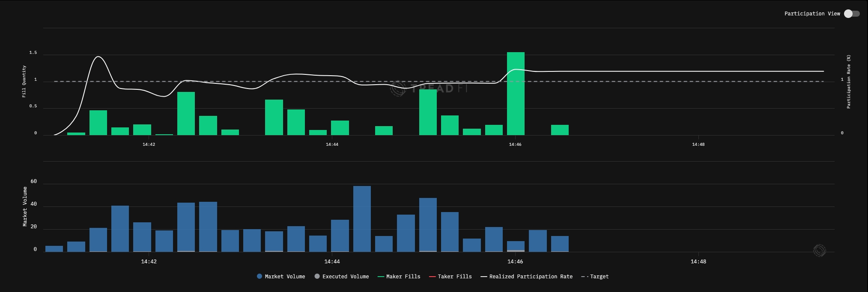This screenshot has height=292, width=868.
Task: Click the Tread FI watermark logo
Action: coord(428,88)
